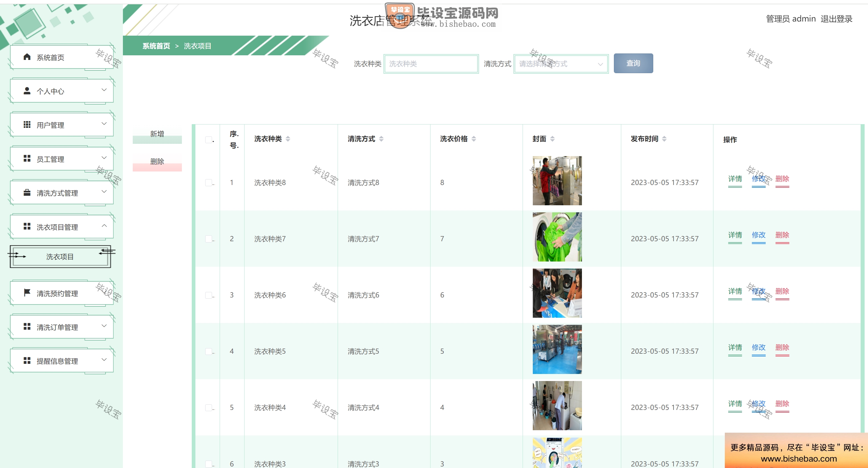The width and height of the screenshot is (868, 468).
Task: Check the row for 洗衣种类3
Action: click(x=209, y=464)
